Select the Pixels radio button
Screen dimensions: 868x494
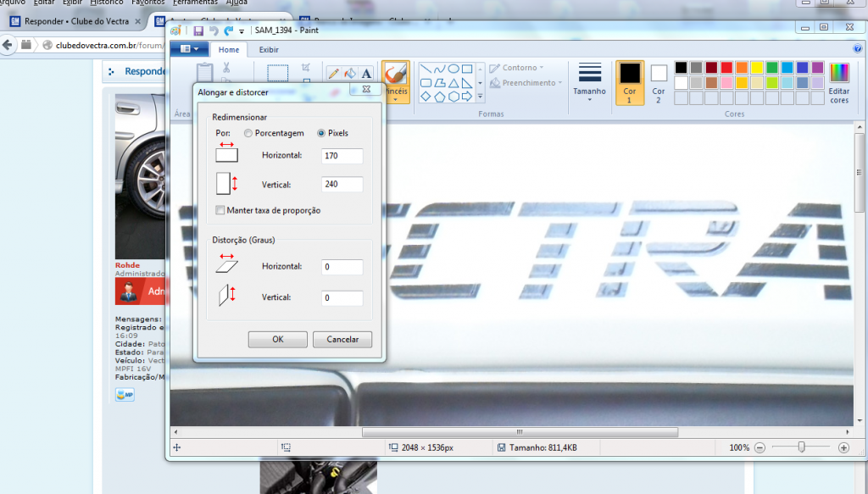(321, 133)
